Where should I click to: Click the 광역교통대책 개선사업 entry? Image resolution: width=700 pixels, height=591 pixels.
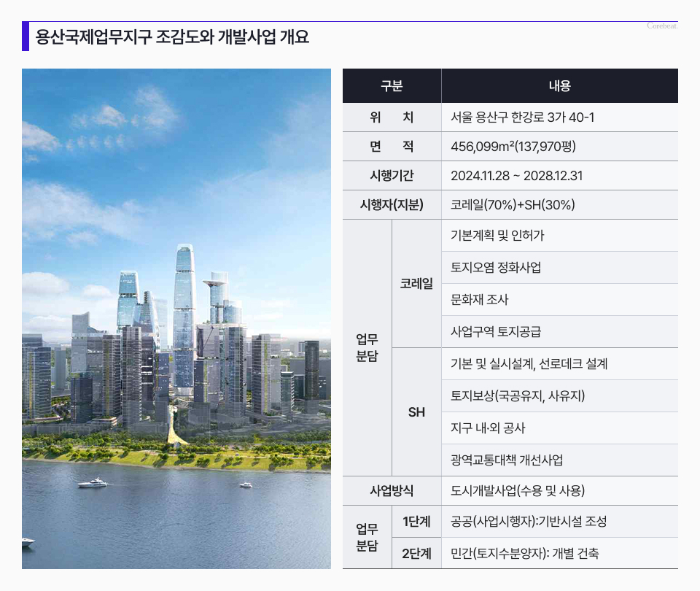(x=507, y=460)
